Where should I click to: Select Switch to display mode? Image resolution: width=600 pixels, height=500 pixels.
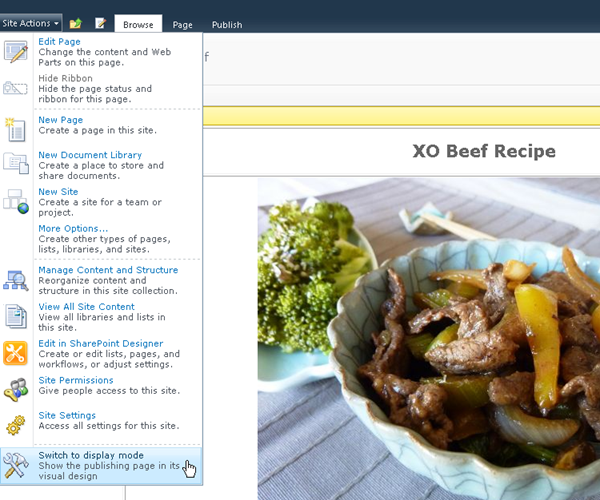pos(101,466)
